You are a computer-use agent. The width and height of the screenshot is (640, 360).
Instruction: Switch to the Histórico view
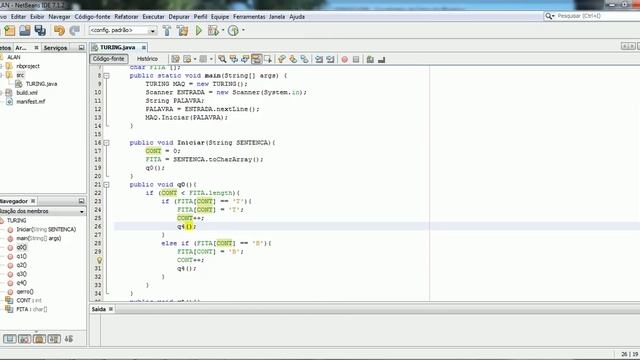point(147,59)
